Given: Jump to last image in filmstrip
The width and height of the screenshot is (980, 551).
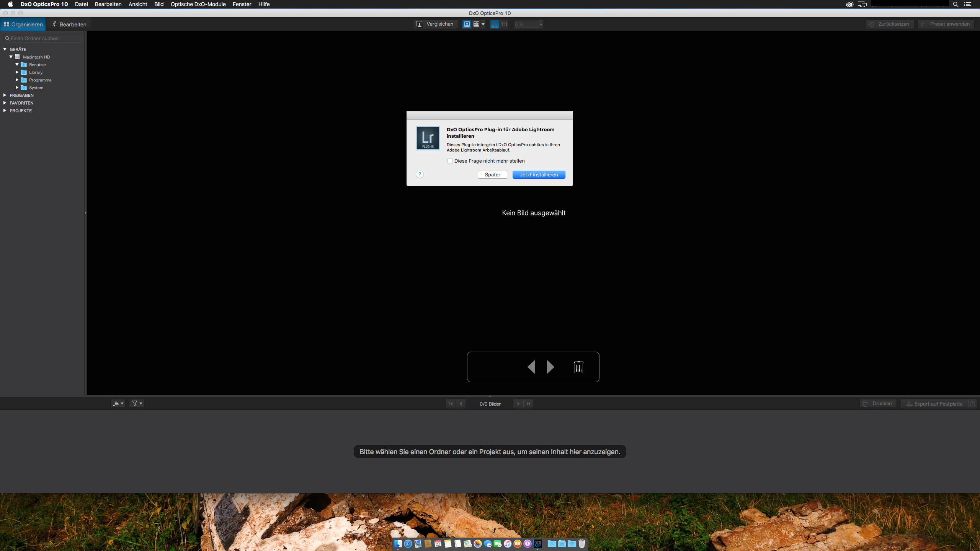Looking at the screenshot, I should (528, 404).
